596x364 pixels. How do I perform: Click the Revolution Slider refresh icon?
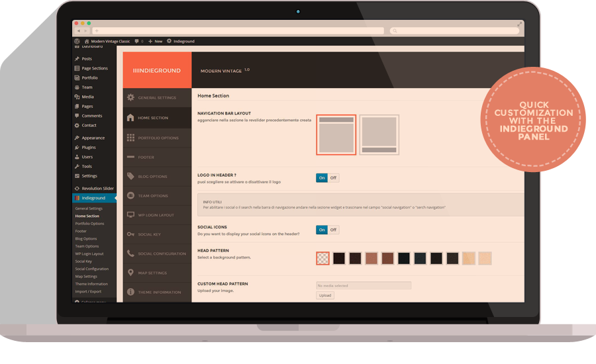[77, 188]
